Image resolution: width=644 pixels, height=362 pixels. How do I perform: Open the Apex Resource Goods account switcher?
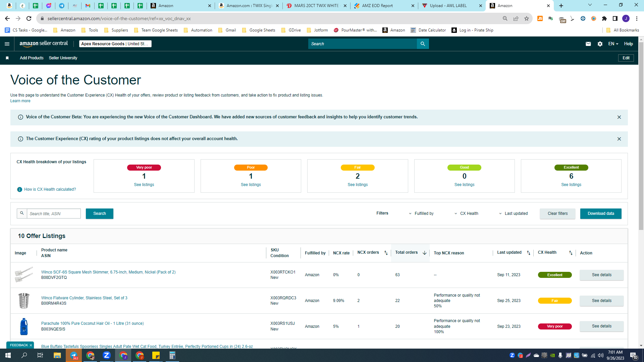pos(115,44)
